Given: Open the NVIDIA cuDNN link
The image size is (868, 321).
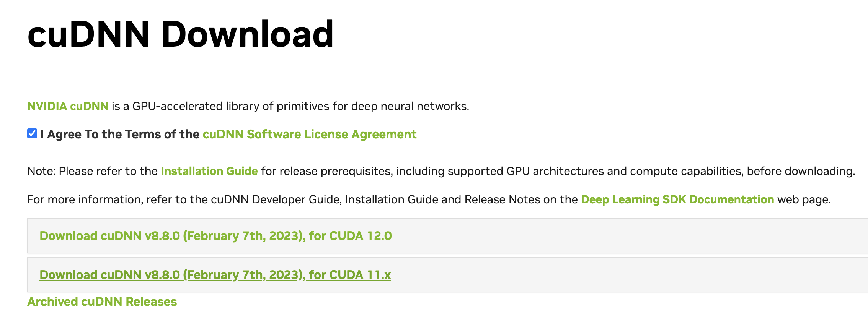Looking at the screenshot, I should click(x=68, y=106).
